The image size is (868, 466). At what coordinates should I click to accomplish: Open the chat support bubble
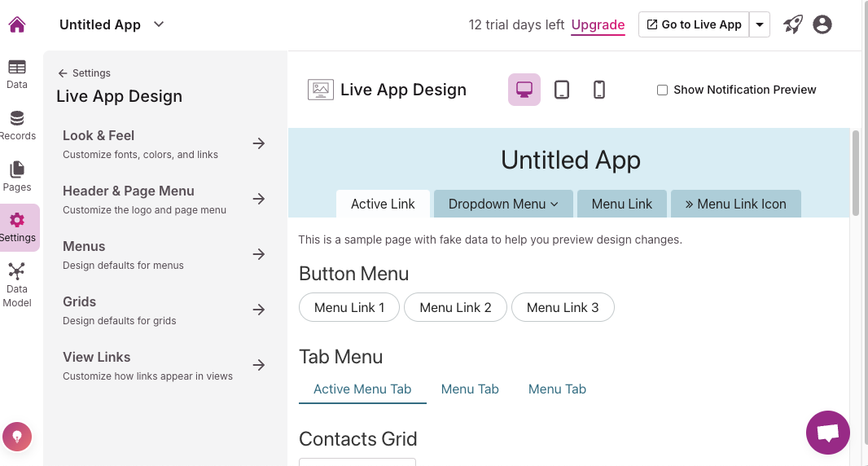827,432
